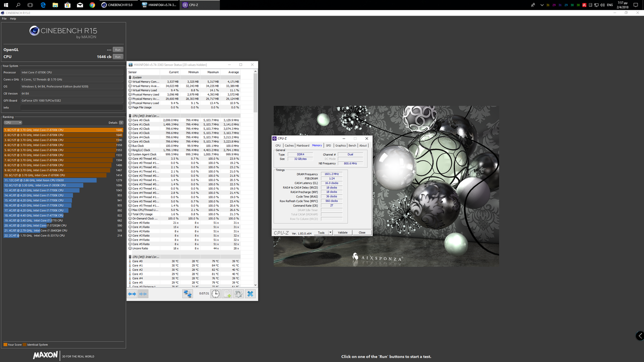Click the Cinebench Info input field

point(72,108)
